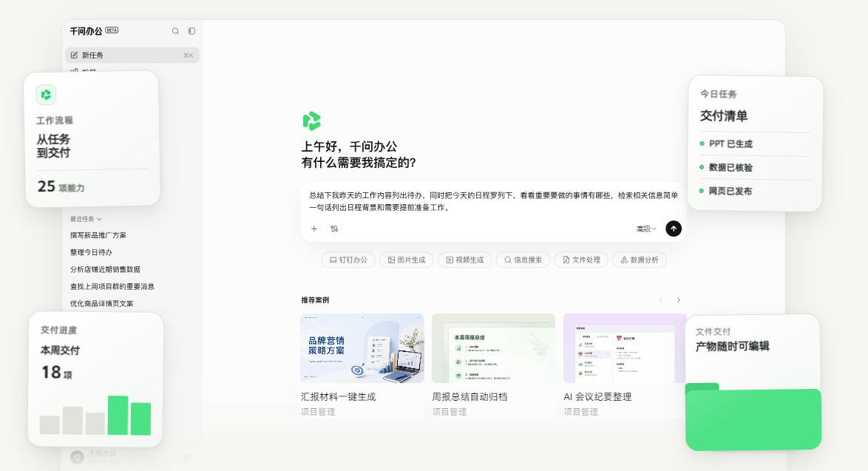The image size is (868, 471).
Task: Click the 本周交付 18 项 figure
Action: (x=56, y=373)
